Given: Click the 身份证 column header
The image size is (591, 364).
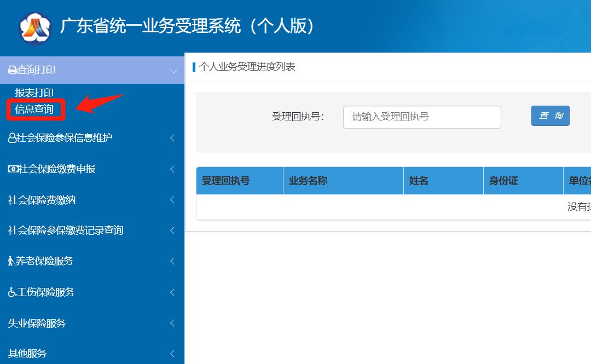Looking at the screenshot, I should (503, 181).
